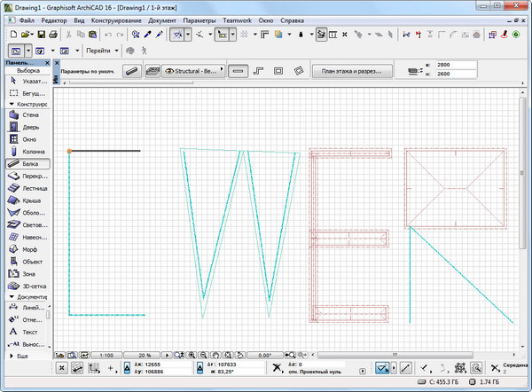Toggle the Structural layer eye visibility
This screenshot has height=392, width=532.
point(170,69)
